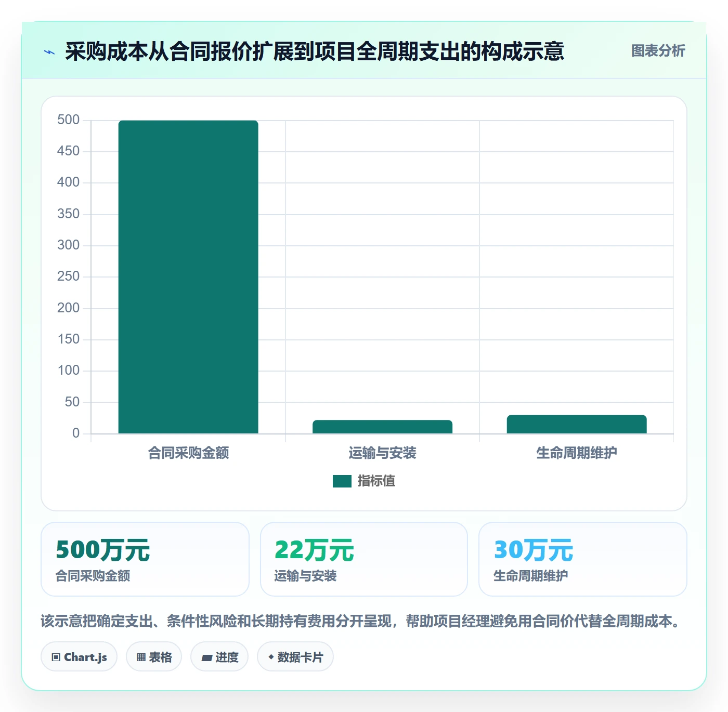Click the 指标值 legend text
The height and width of the screenshot is (712, 728).
click(376, 481)
